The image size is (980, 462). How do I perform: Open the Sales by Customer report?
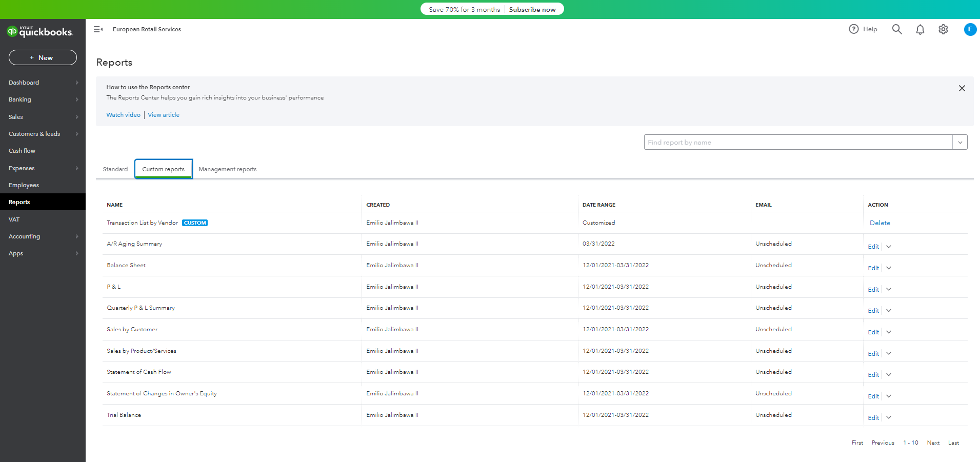(x=132, y=329)
